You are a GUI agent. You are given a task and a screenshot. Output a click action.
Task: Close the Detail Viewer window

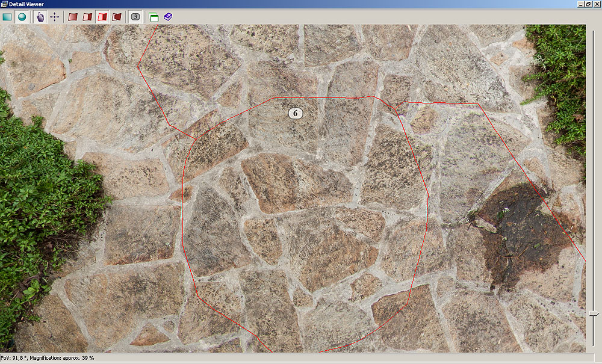click(597, 4)
